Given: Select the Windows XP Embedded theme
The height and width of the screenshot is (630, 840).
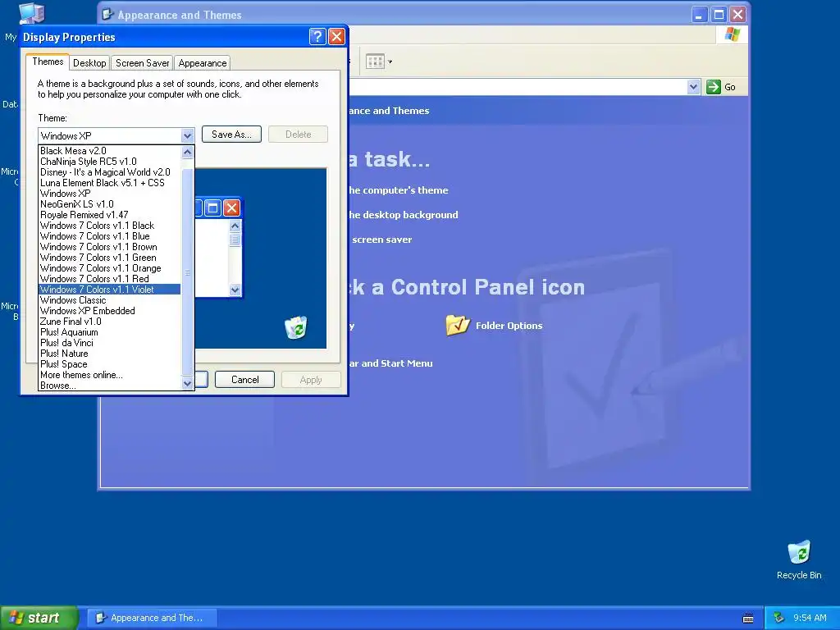Looking at the screenshot, I should [110, 311].
